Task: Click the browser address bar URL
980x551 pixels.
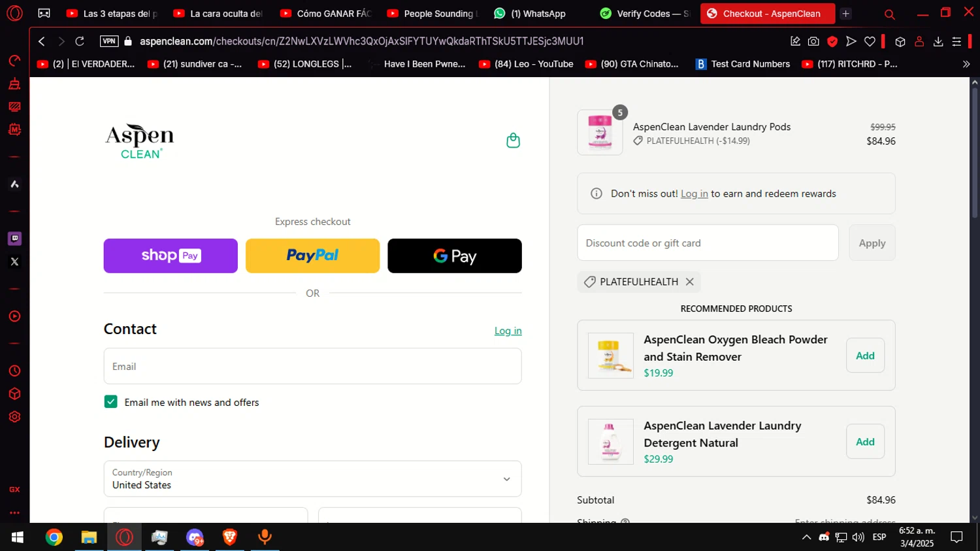Action: point(361,41)
